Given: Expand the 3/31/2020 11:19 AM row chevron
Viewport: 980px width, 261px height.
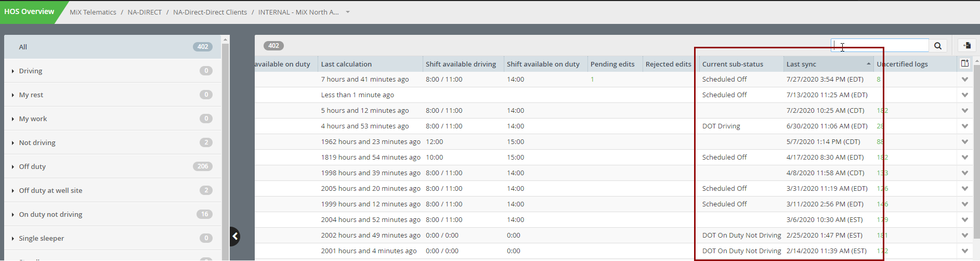Looking at the screenshot, I should point(965,189).
